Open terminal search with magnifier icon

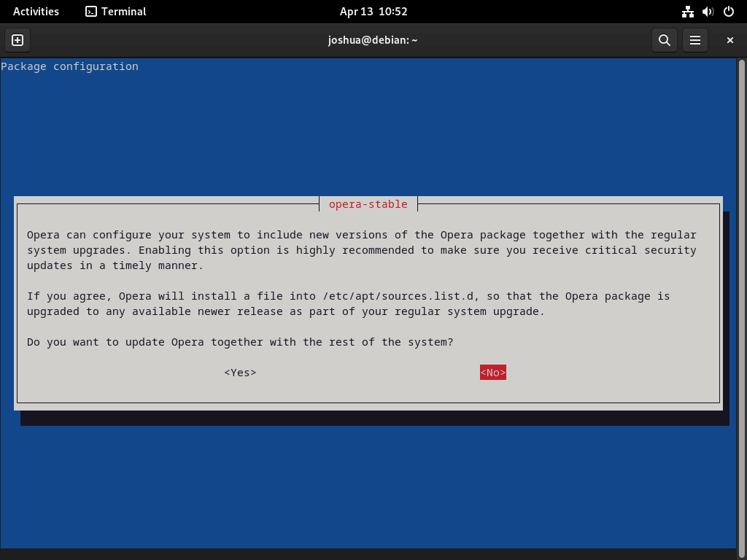(664, 40)
